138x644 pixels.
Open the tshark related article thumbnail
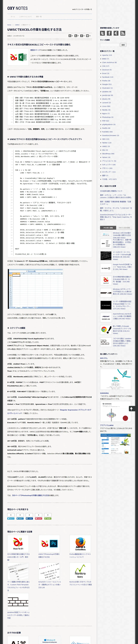49,571
